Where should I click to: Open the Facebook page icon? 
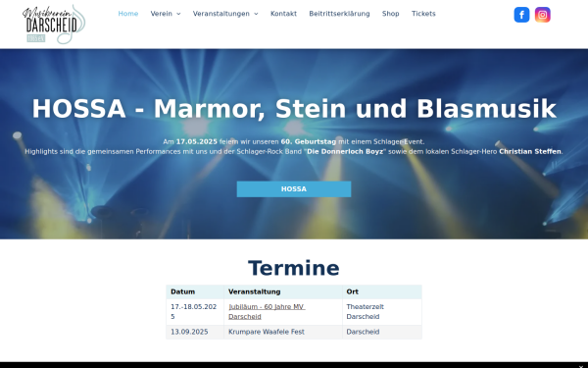(521, 15)
